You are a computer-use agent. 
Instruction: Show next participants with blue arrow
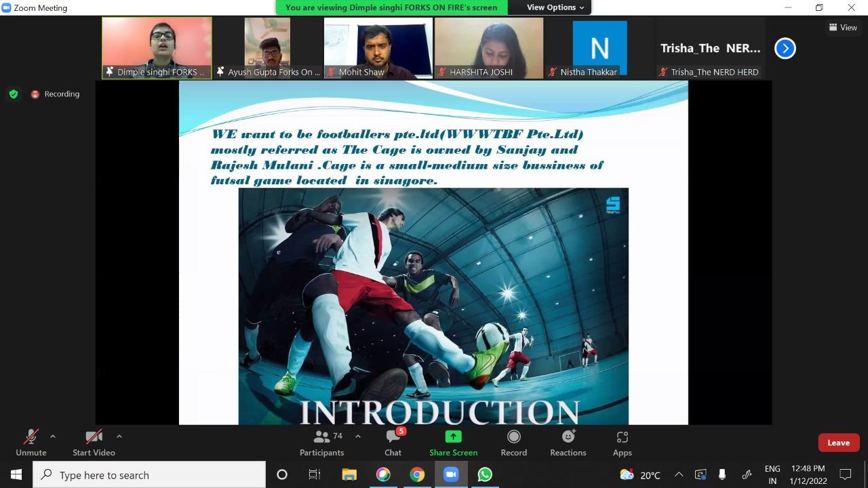[785, 48]
